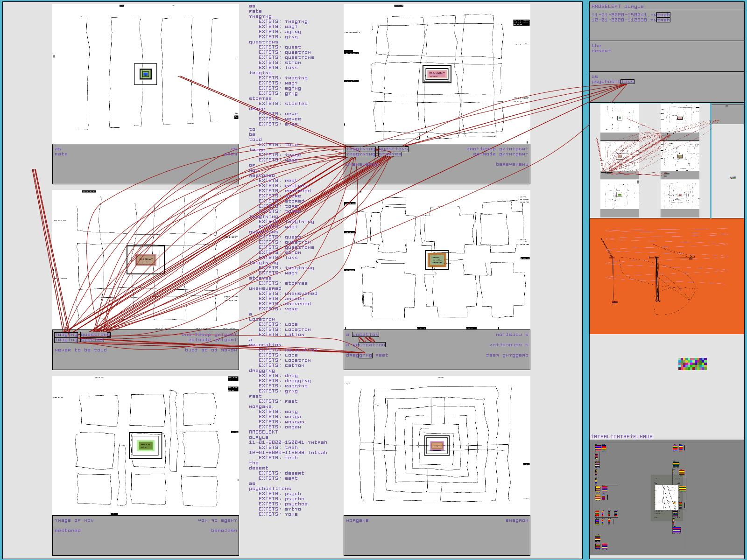Click the orange drawing preview panel
The width and height of the screenshot is (747, 560).
(x=667, y=276)
